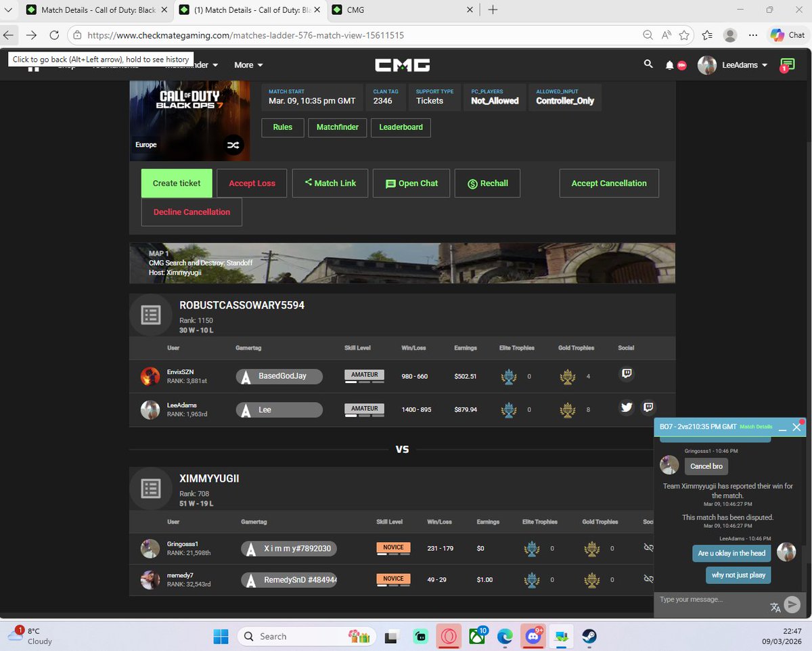Viewport: 812px width, 651px height.
Task: Click the Accept Loss button
Action: tap(252, 183)
